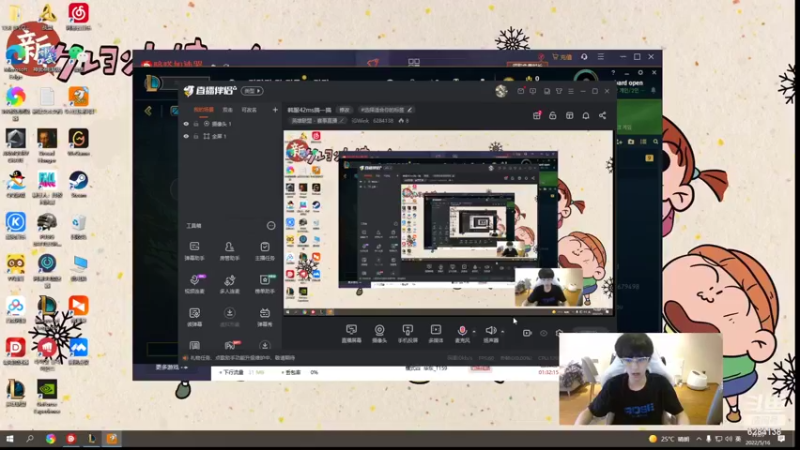
Task: Click the pill button beside the 直播伴侣 logo
Action: (252, 91)
